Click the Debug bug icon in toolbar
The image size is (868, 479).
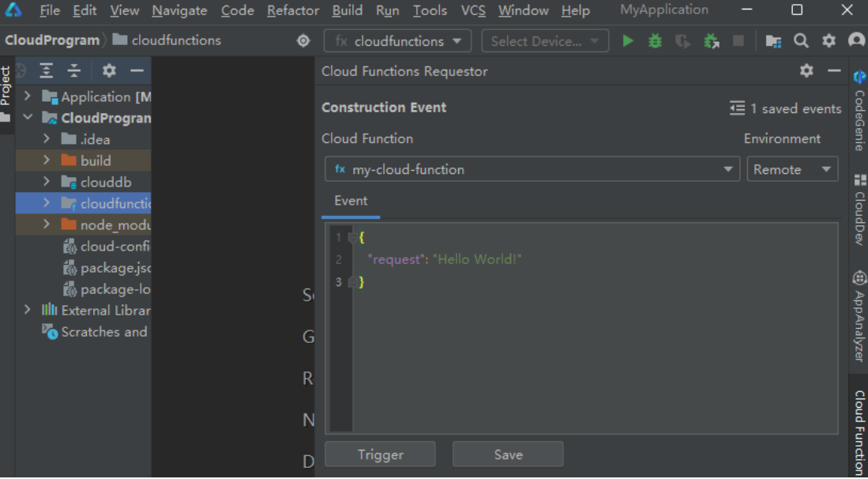coord(655,41)
